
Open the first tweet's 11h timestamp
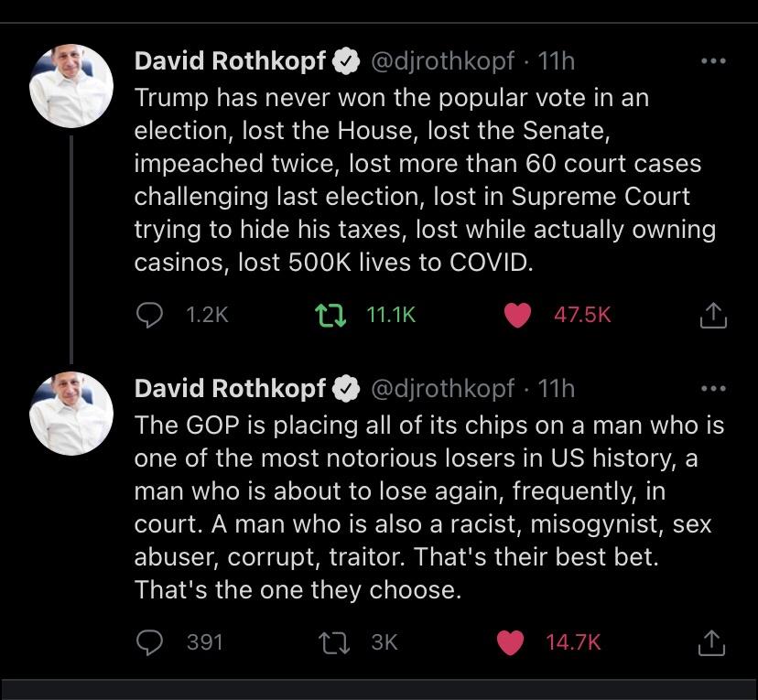[557, 61]
